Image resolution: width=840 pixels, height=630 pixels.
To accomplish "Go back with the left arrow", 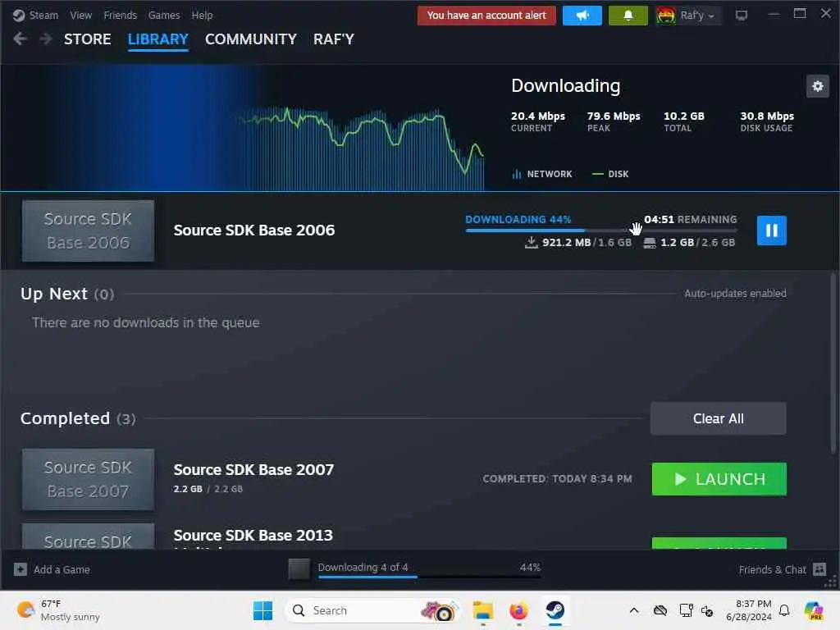I will (x=20, y=39).
